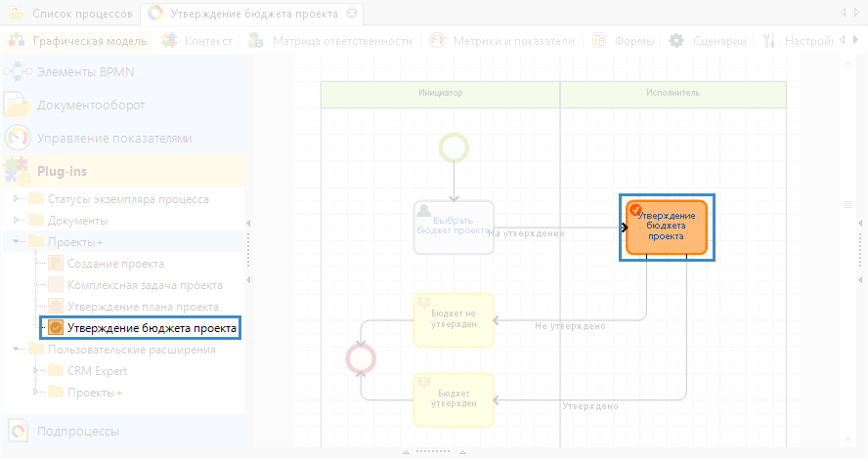The height and width of the screenshot is (459, 868).
Task: Select the red end event circle
Action: (361, 359)
